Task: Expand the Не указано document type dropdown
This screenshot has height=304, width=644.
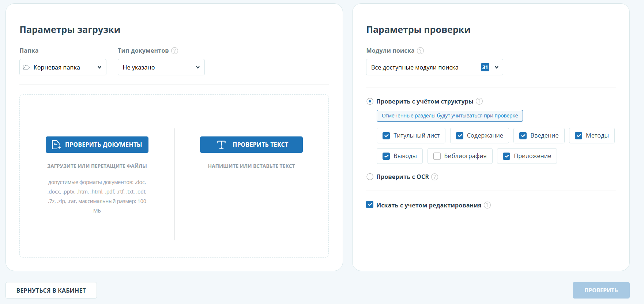Action: (x=161, y=67)
